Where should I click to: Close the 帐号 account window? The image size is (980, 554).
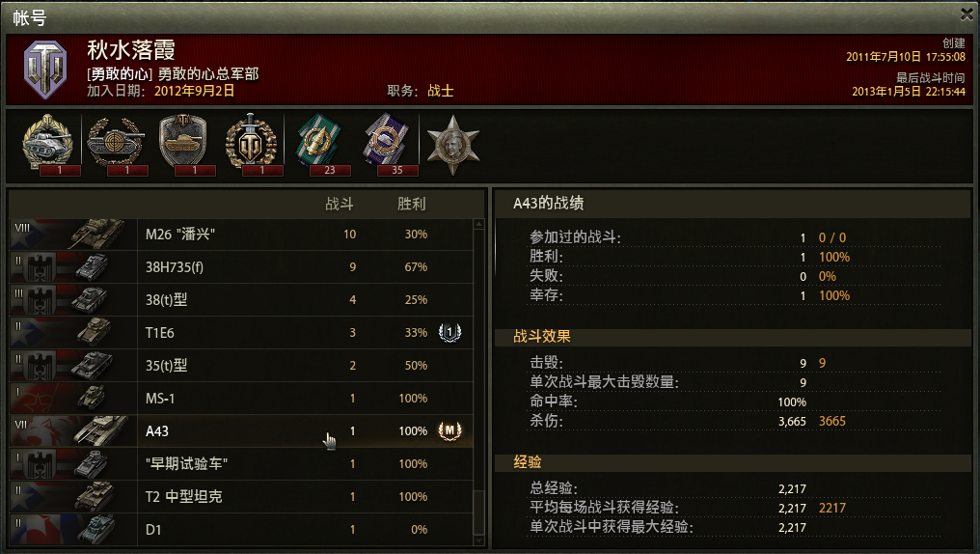[x=966, y=14]
